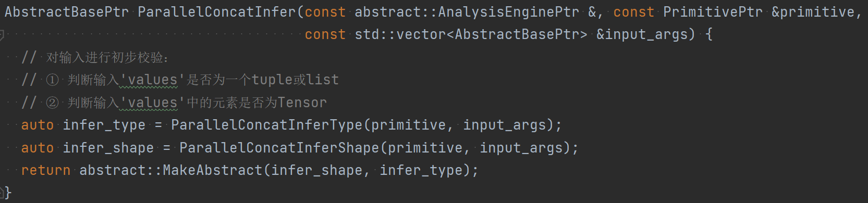Viewport: 868px width, 203px height.
Task: Click ParallelConcatInferType function call
Action: coord(266,125)
